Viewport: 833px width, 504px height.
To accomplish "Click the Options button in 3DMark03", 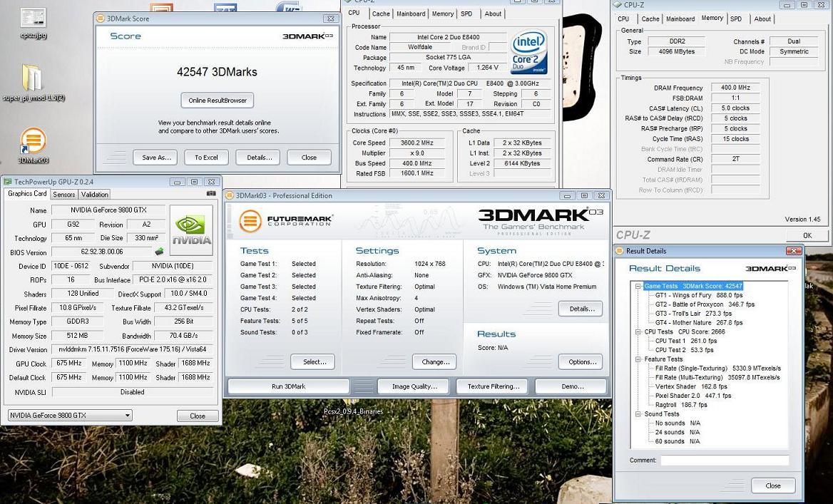I will [x=582, y=361].
